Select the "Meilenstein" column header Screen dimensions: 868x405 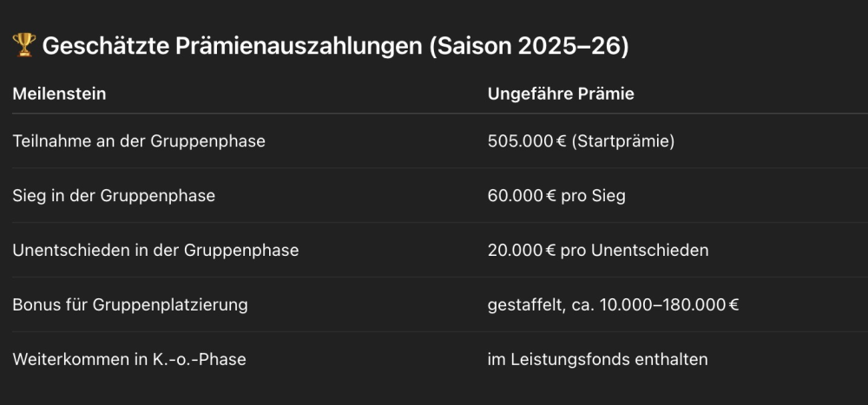point(59,94)
